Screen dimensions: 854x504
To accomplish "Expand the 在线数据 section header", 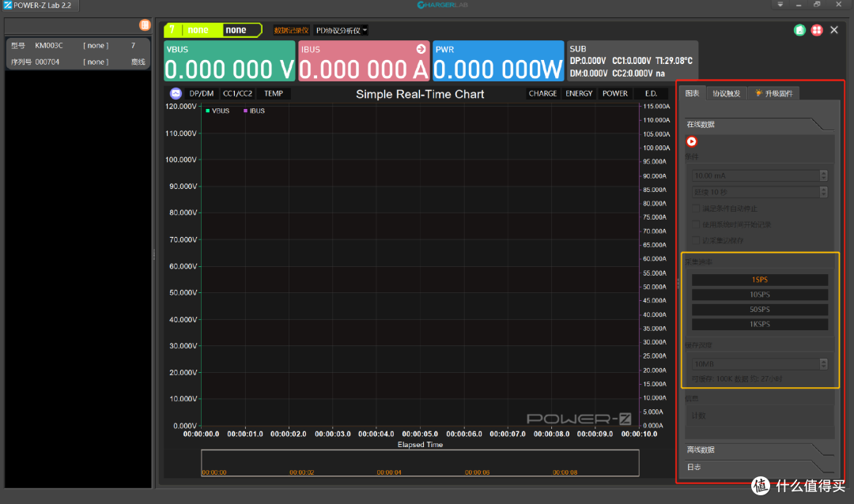I will [759, 124].
